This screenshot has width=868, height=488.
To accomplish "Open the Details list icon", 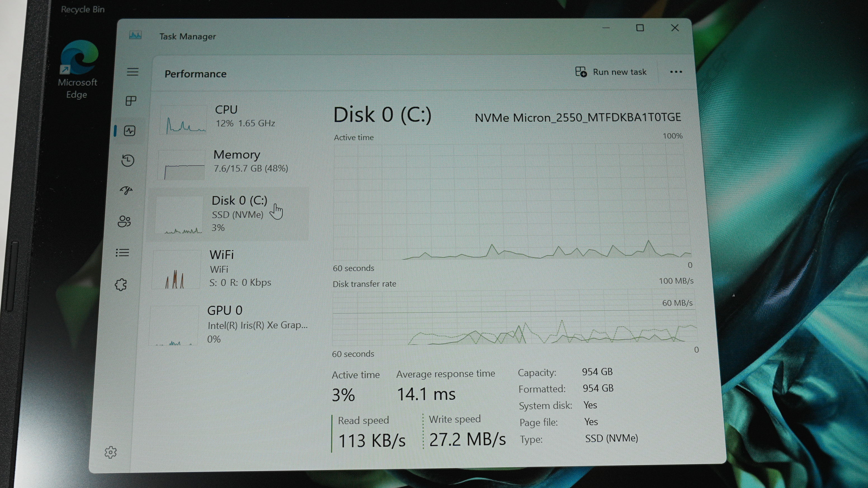I will pos(122,253).
